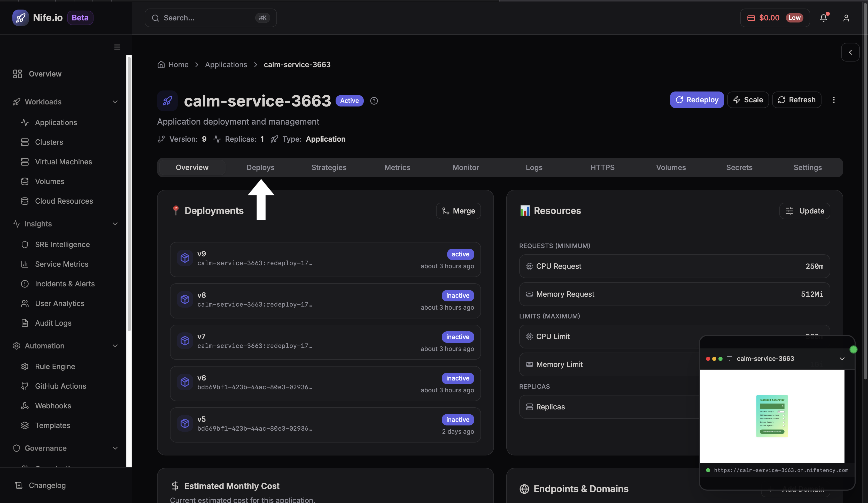Open the user profile icon
The image size is (868, 503).
click(x=846, y=18)
